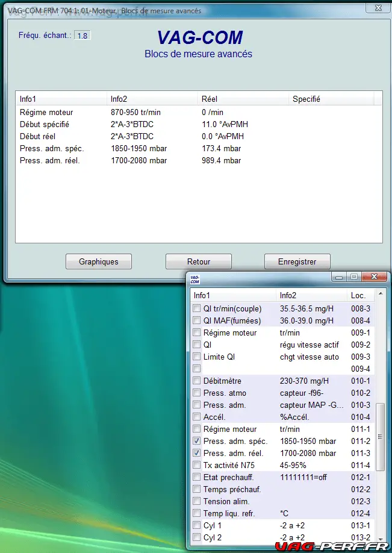
Task: Check Press. adm. 010-3 box
Action: pyautogui.click(x=197, y=405)
